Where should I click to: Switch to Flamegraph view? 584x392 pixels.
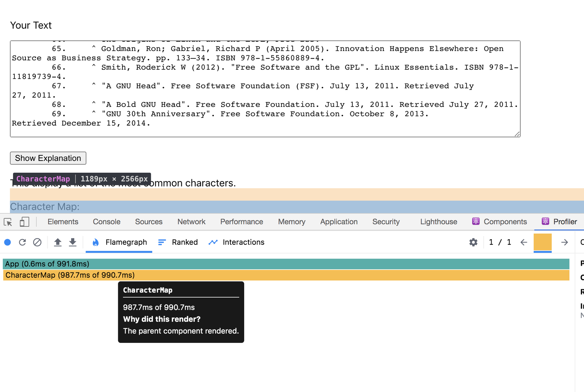click(119, 242)
